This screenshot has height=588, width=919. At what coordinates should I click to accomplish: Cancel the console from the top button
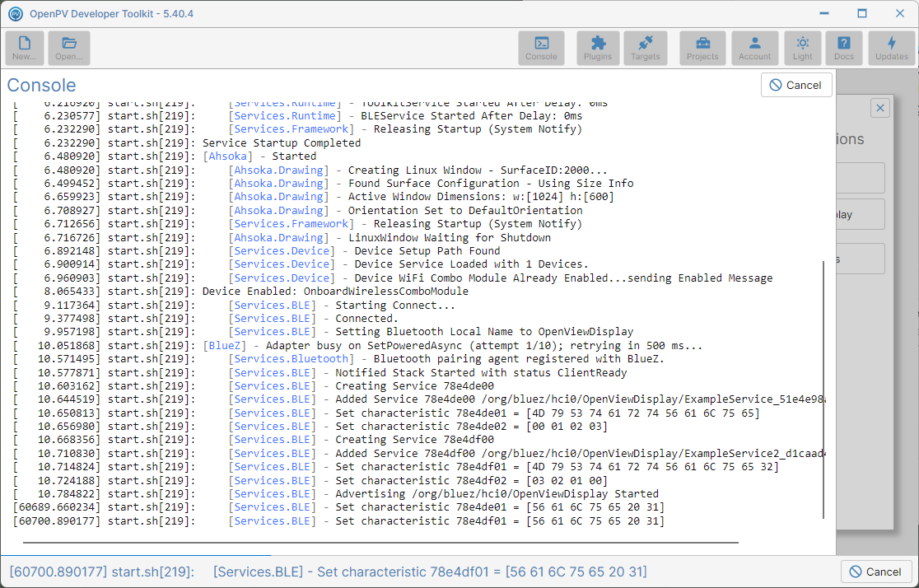(796, 85)
